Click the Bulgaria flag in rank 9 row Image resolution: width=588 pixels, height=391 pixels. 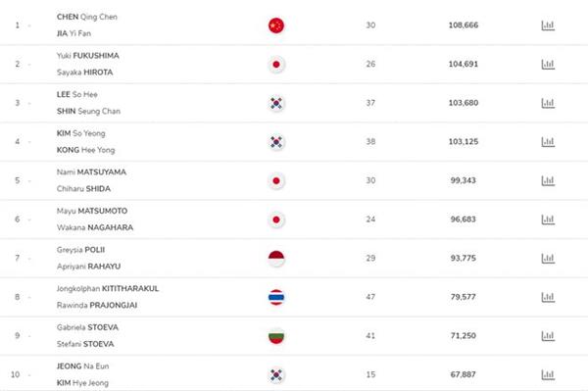tap(276, 336)
